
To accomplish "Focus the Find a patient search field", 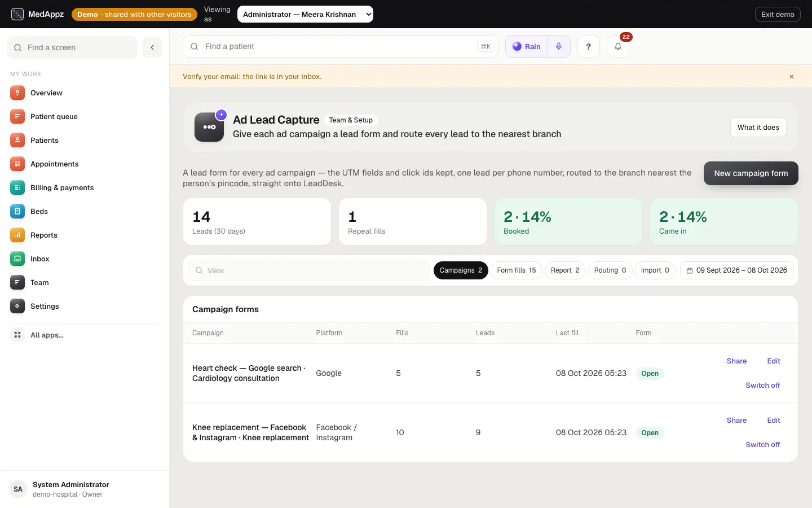I will point(341,46).
